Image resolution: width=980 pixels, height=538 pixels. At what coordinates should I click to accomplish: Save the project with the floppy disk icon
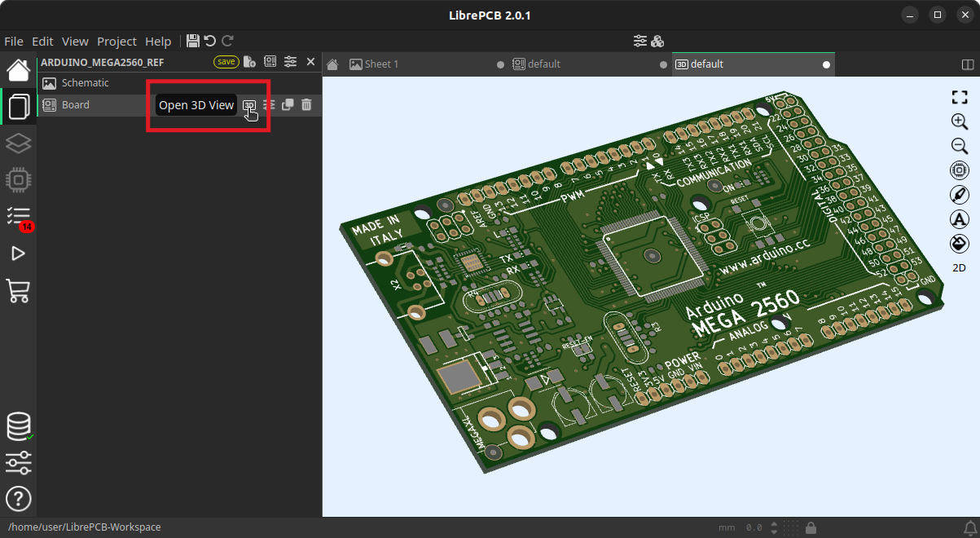[193, 41]
